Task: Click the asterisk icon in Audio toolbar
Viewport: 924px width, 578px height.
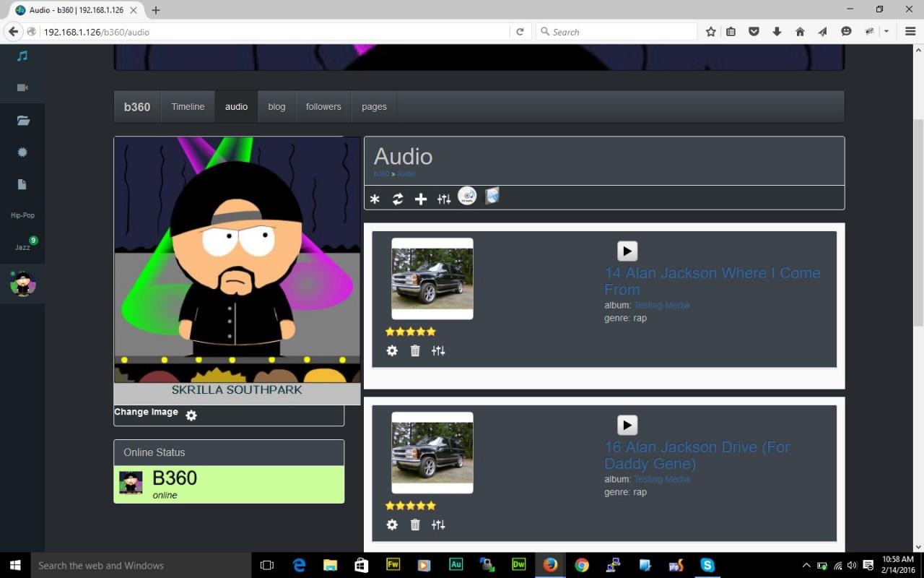Action: tap(375, 199)
